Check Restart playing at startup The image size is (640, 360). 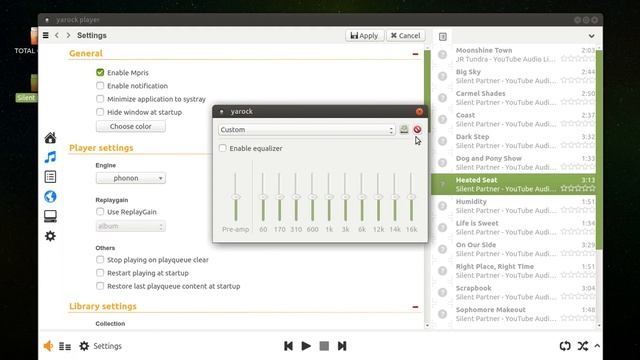[x=100, y=273]
